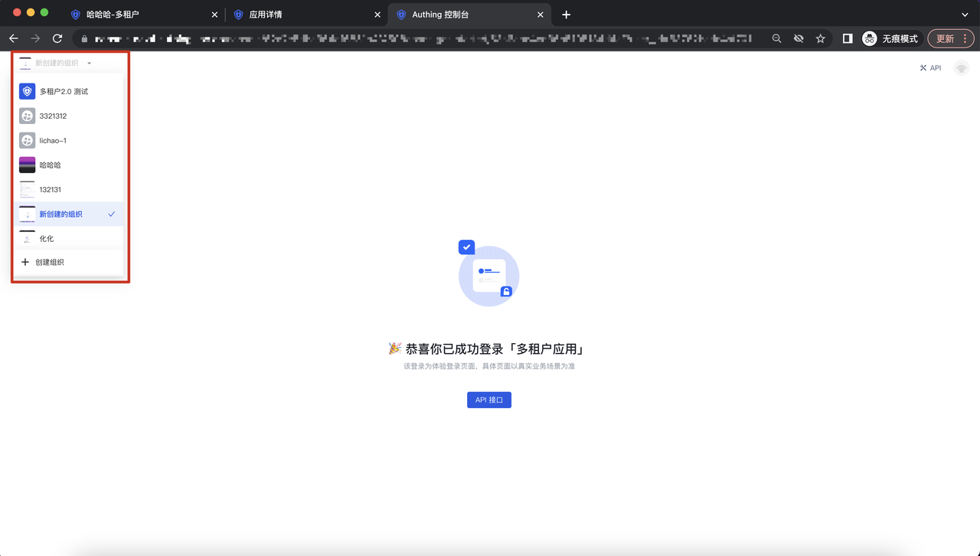This screenshot has height=556, width=980.
Task: Click the 哈哈哈 organization purple thumbnail
Action: point(28,165)
